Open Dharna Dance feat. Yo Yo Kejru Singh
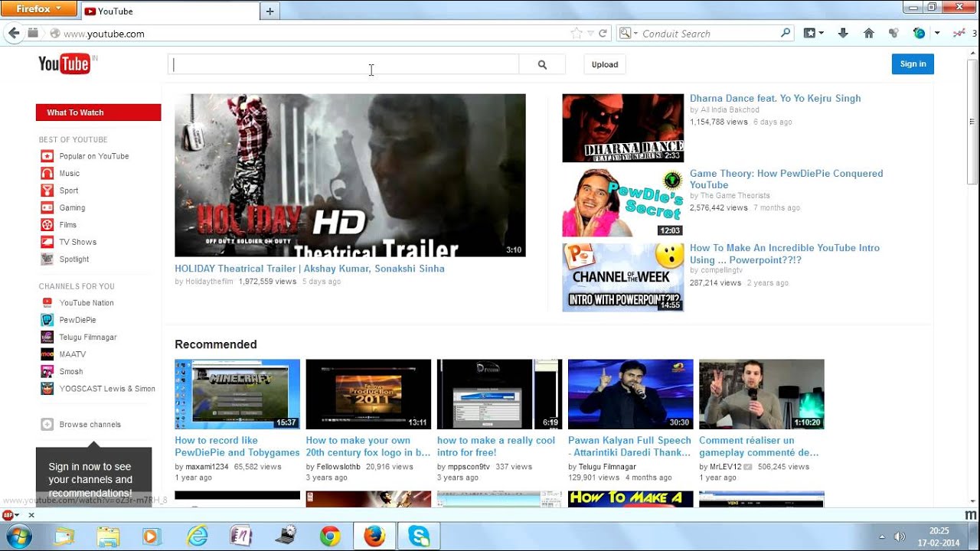The image size is (980, 551). pos(775,98)
